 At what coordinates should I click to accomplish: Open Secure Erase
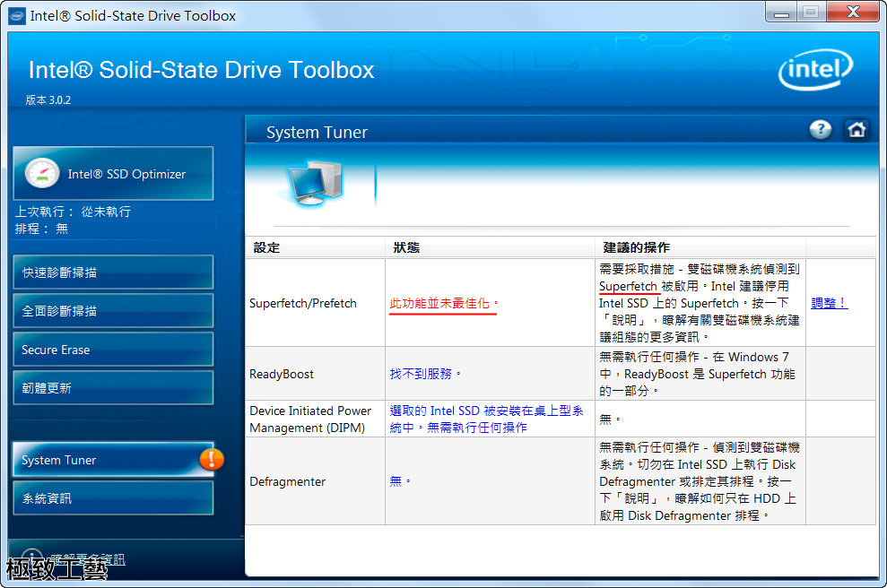pos(113,350)
